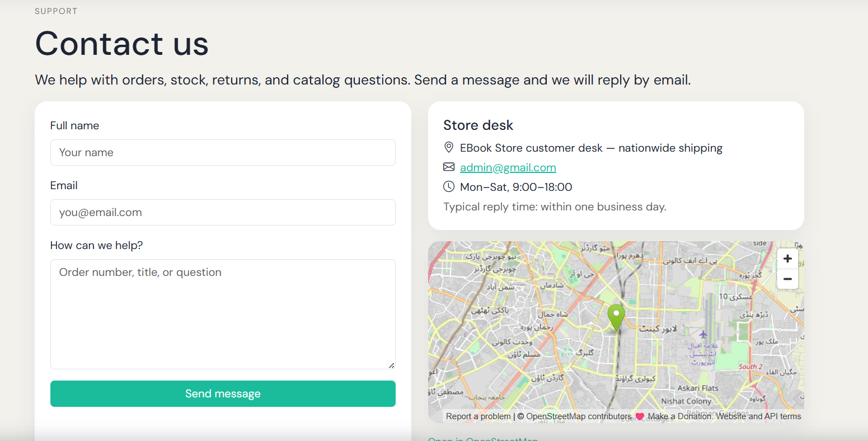Click the map zoom in plus button

pos(787,259)
